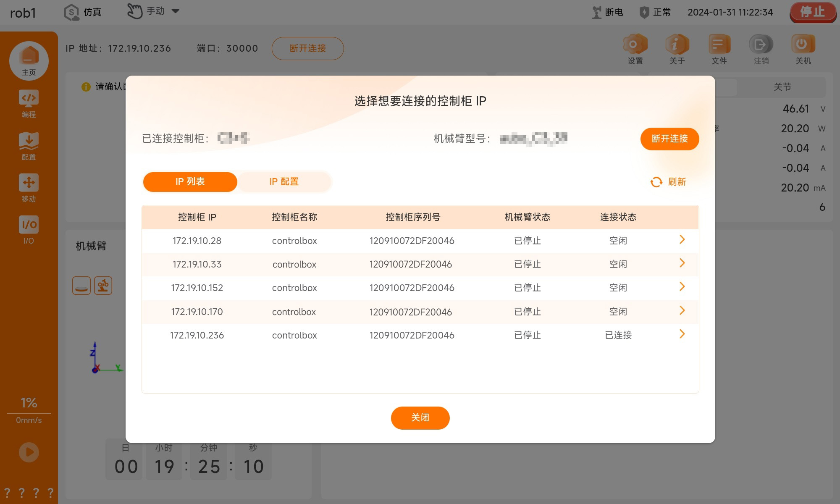Click IP cell 172.19.10.236
The height and width of the screenshot is (504, 840).
point(197,336)
